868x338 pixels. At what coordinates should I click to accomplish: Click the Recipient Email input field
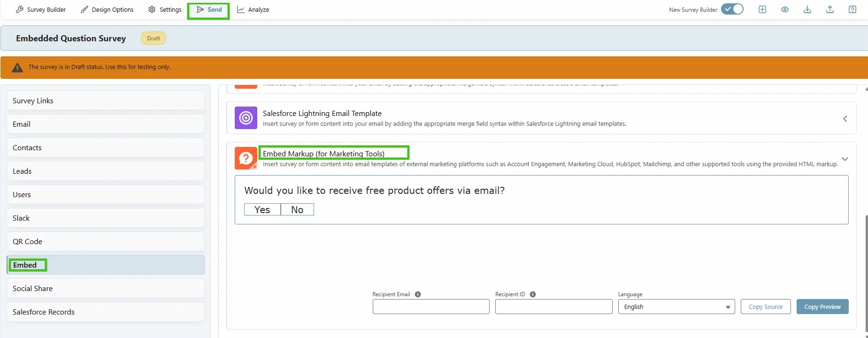431,307
